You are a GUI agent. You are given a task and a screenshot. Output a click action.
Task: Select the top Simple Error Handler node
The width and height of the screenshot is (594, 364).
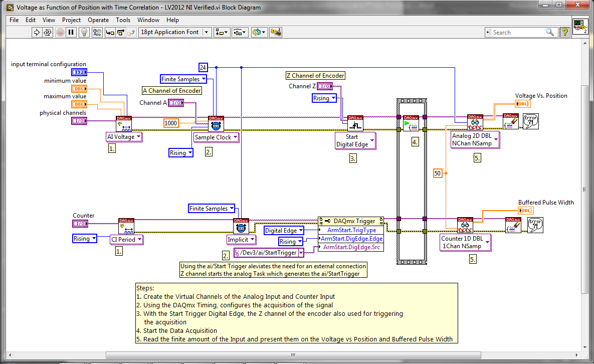pyautogui.click(x=531, y=121)
